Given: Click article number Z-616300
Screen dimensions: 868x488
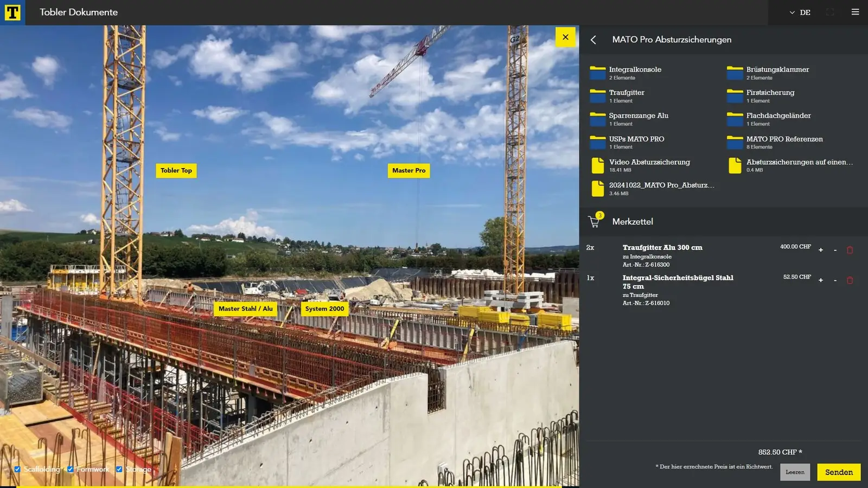Looking at the screenshot, I should point(646,265).
